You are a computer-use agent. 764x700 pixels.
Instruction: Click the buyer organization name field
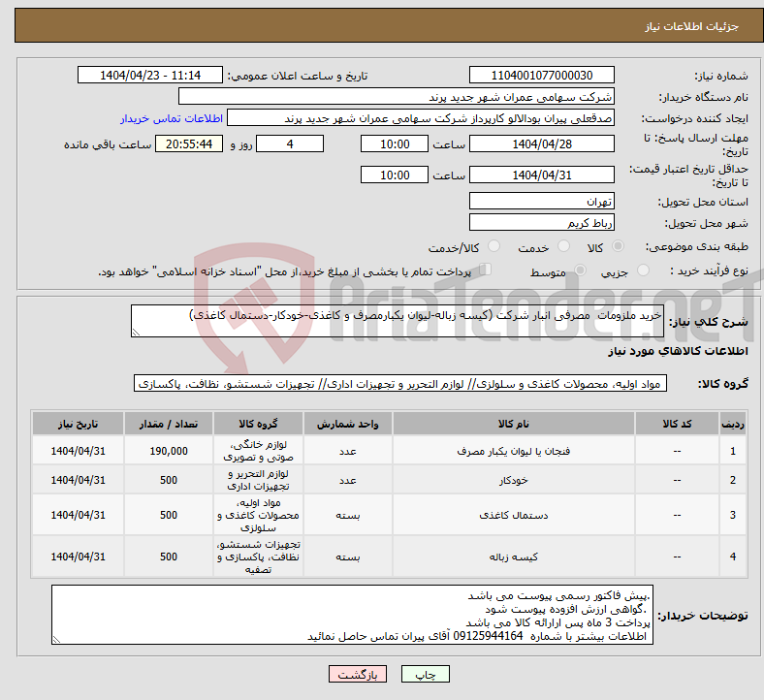397,96
